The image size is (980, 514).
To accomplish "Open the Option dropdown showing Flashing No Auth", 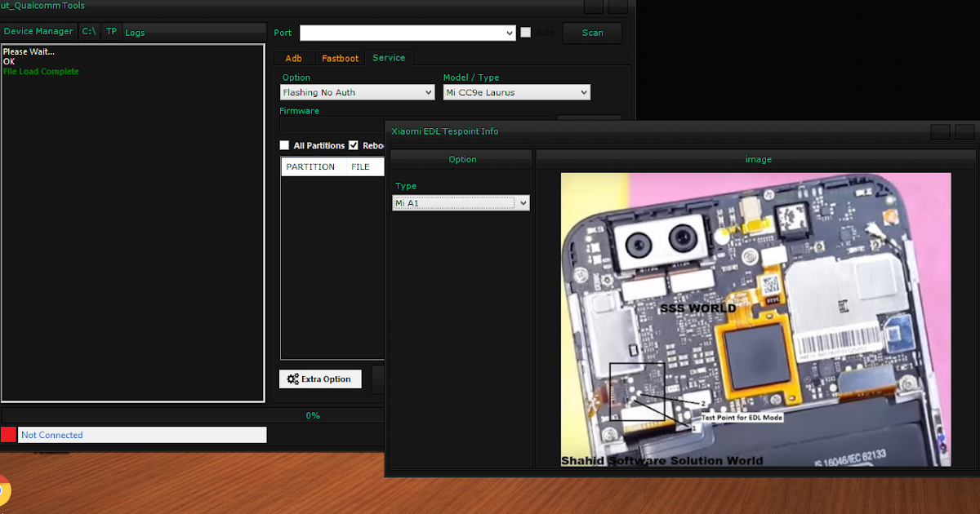I will click(357, 92).
